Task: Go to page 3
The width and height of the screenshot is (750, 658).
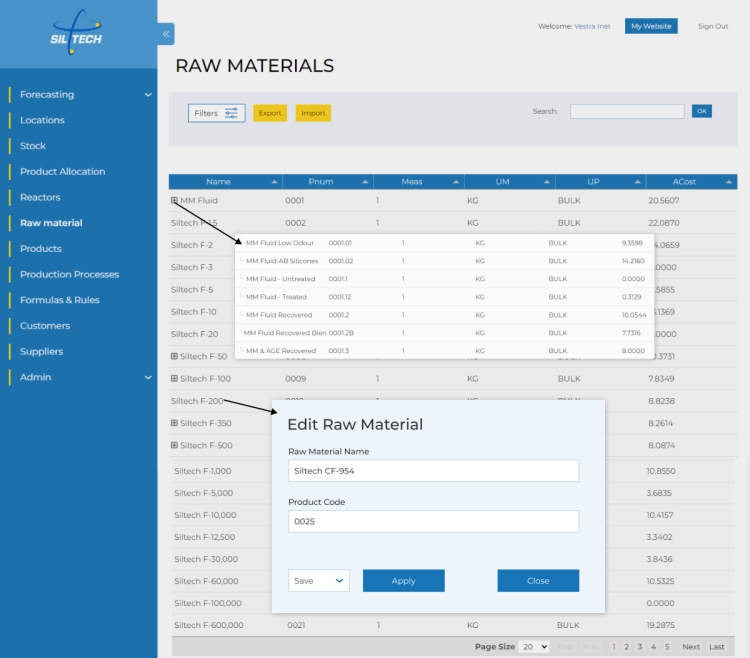Action: coord(640,647)
